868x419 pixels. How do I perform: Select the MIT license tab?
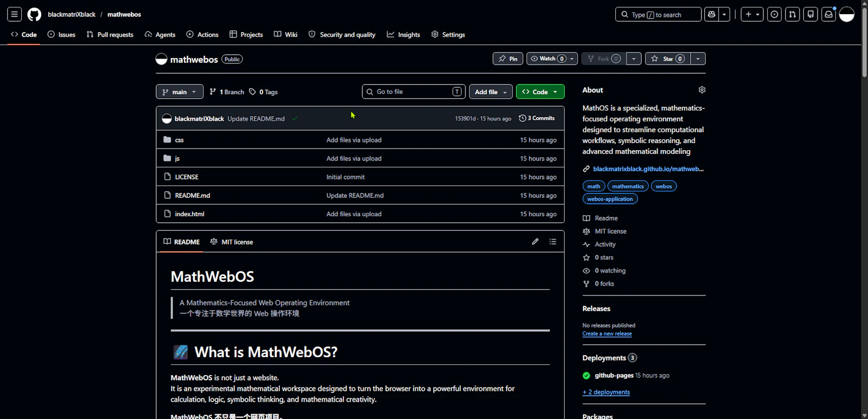(x=232, y=242)
